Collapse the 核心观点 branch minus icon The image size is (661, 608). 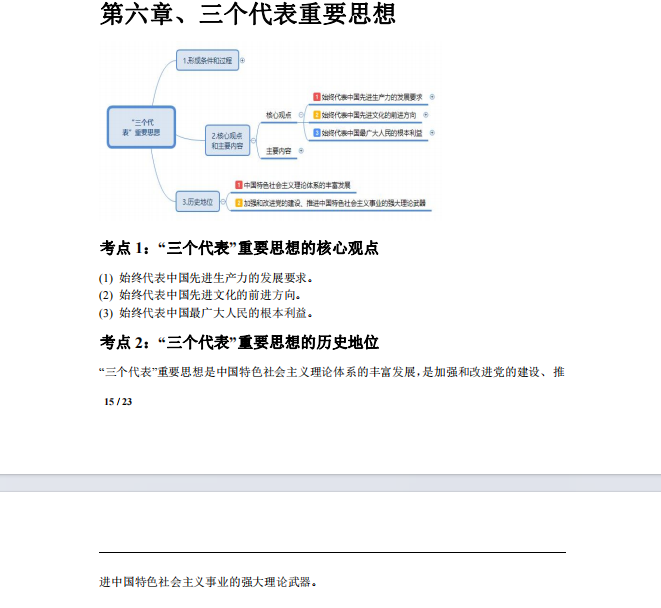pyautogui.click(x=301, y=115)
